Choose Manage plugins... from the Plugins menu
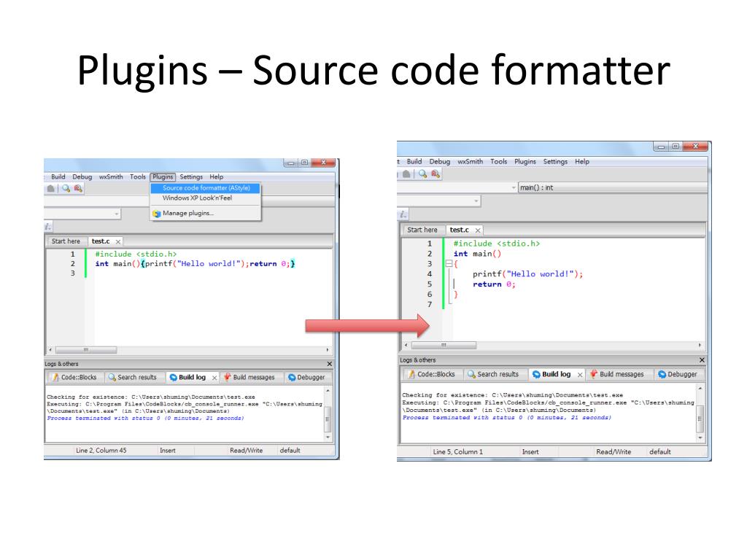 click(x=205, y=214)
